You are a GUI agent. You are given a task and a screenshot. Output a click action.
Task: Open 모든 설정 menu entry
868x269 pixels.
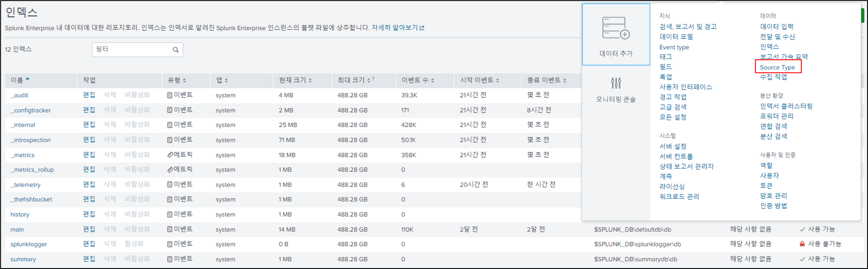point(673,117)
